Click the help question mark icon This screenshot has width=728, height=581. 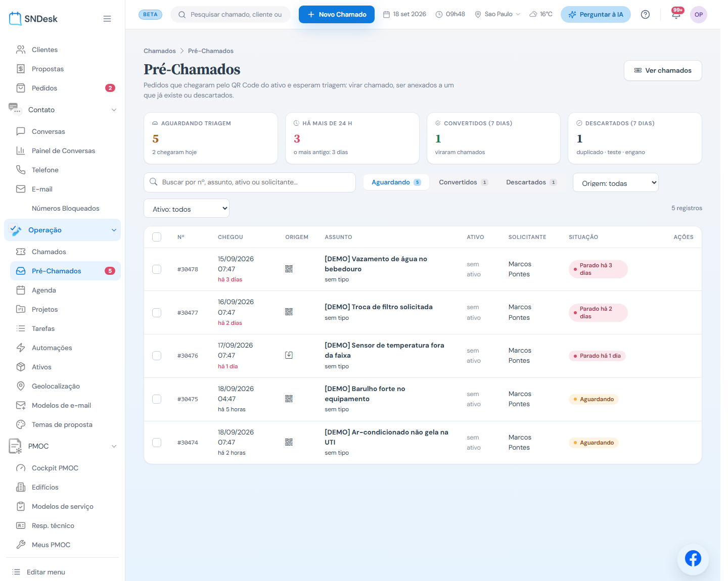[x=645, y=14]
